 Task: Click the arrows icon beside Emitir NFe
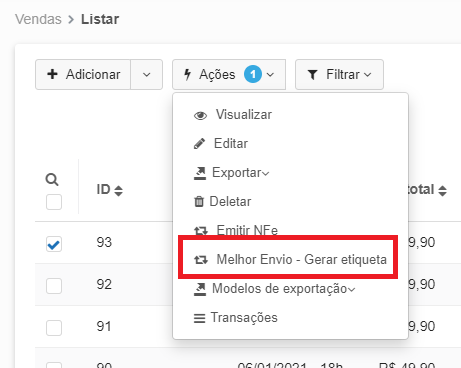point(201,230)
